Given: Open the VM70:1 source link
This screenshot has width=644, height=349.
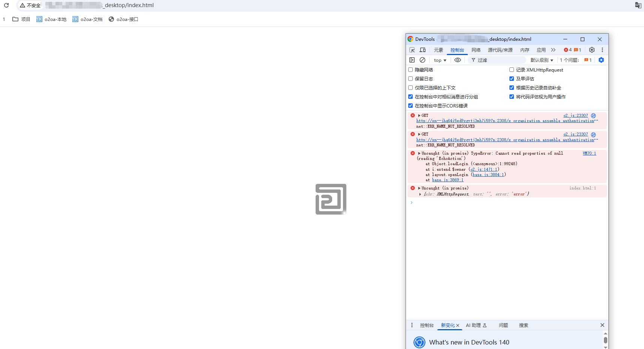Looking at the screenshot, I should point(589,153).
